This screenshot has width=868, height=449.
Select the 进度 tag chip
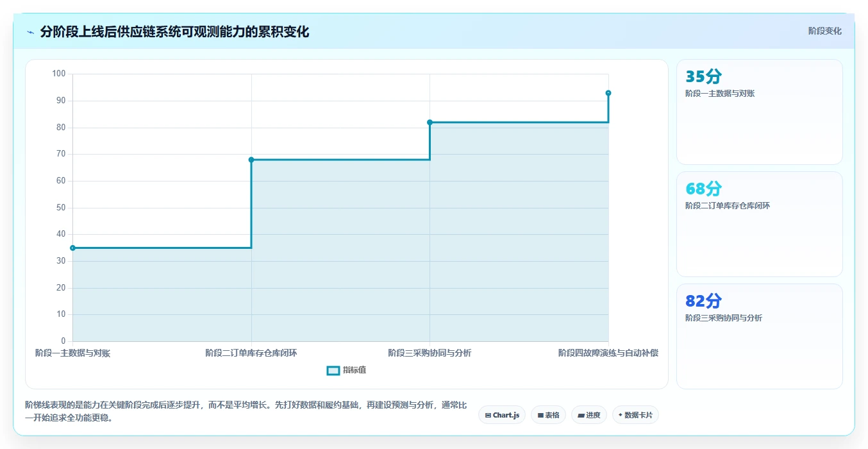point(588,415)
